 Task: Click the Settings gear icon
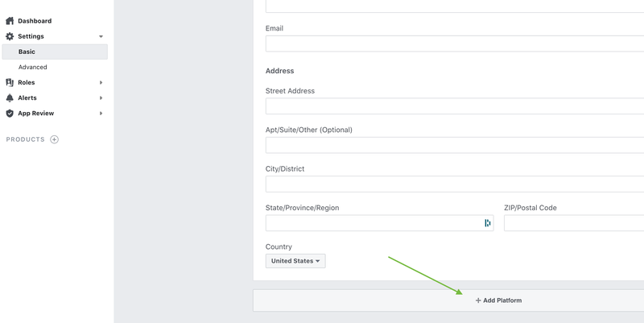coord(10,36)
